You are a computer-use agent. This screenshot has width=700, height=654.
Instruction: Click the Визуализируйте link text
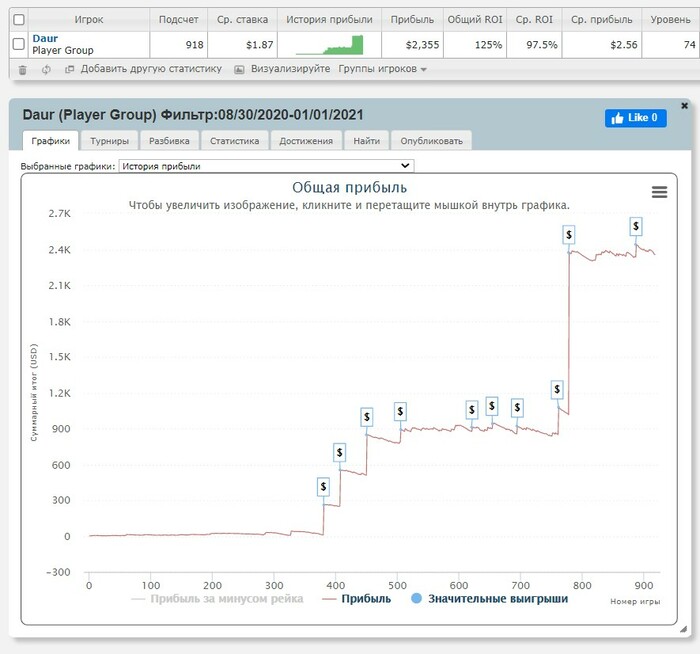point(290,69)
